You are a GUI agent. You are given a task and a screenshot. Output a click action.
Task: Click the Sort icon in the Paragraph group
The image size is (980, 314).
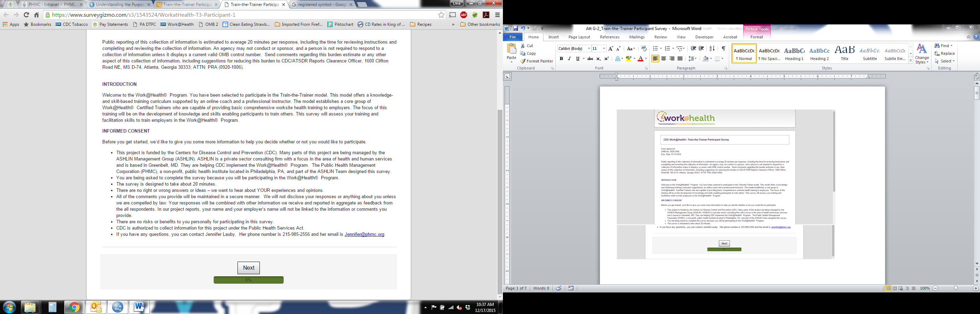[x=712, y=48]
